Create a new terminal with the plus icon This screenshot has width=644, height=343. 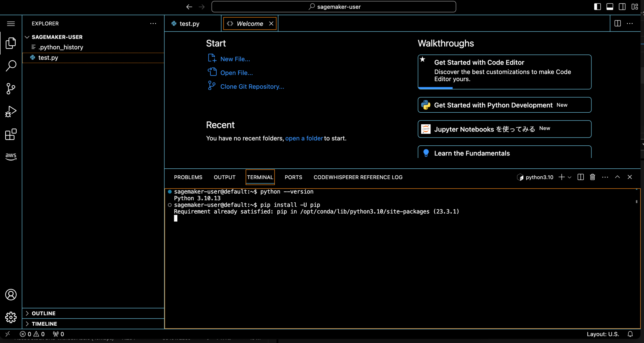click(562, 177)
